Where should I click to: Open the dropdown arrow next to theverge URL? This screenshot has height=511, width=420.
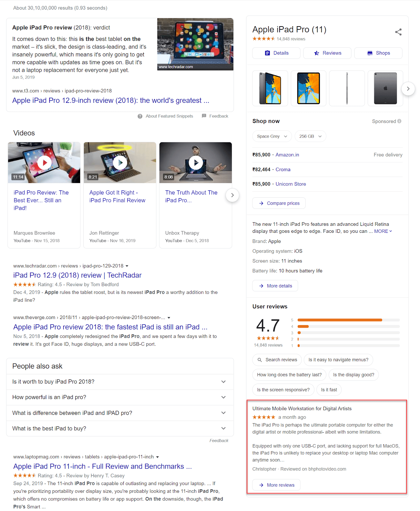(169, 318)
